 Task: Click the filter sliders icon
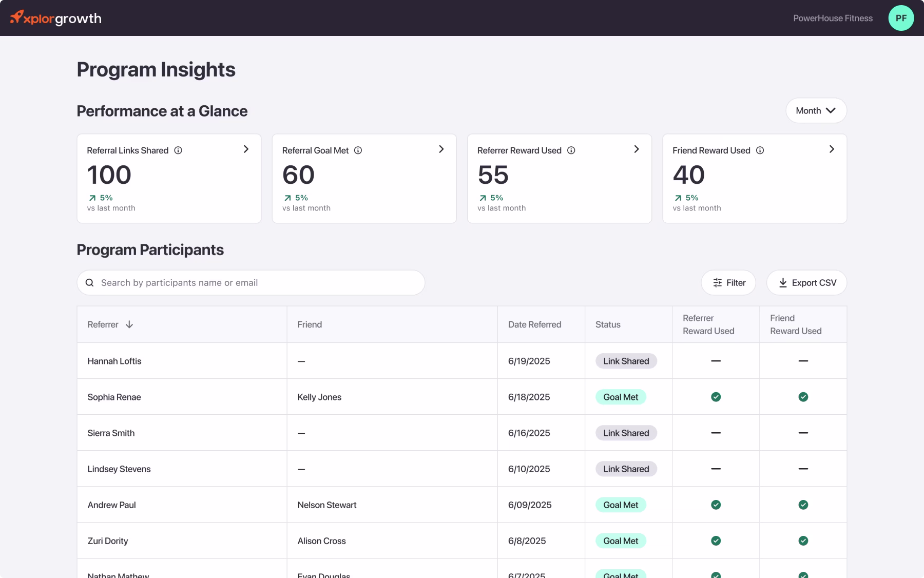point(718,282)
